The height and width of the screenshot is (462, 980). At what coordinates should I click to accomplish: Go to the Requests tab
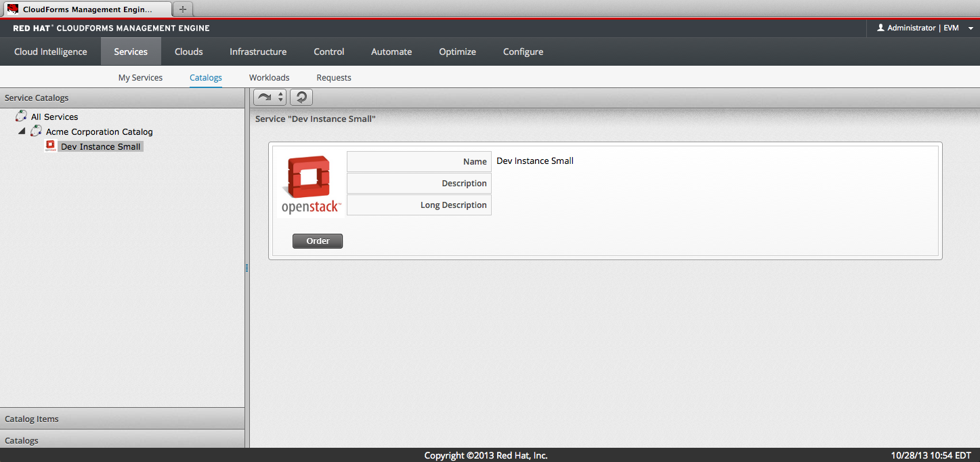point(334,77)
